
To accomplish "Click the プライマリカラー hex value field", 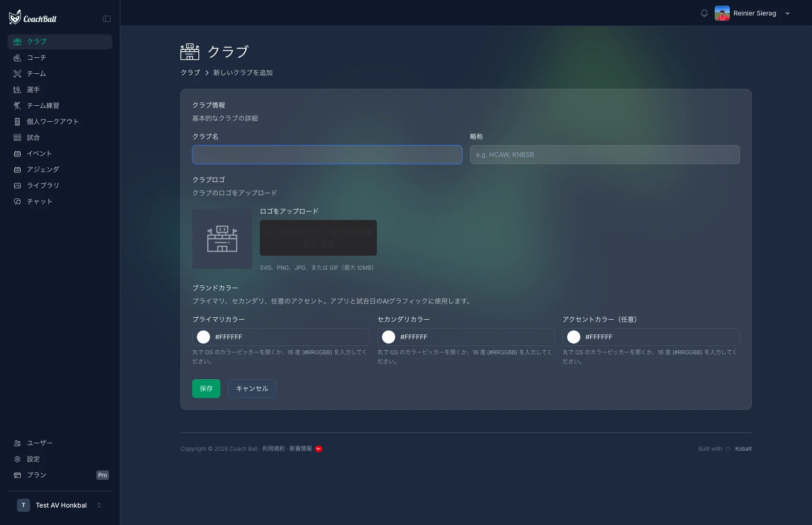I will [x=290, y=337].
